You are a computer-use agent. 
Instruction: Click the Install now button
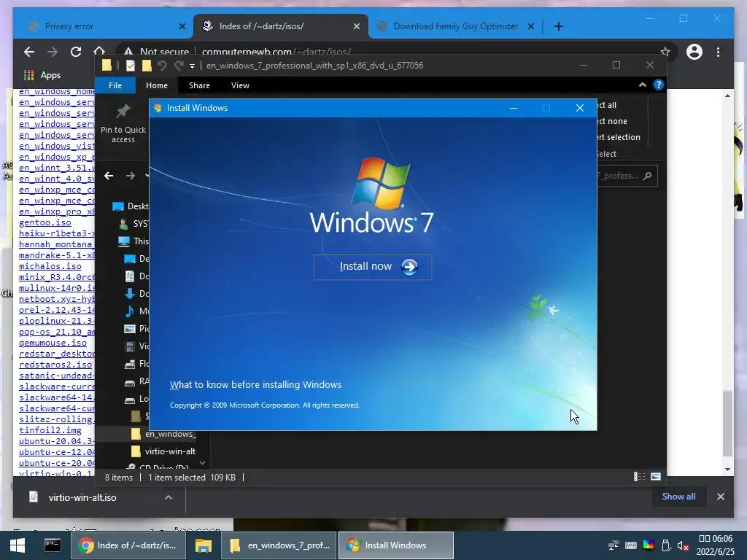point(373,267)
